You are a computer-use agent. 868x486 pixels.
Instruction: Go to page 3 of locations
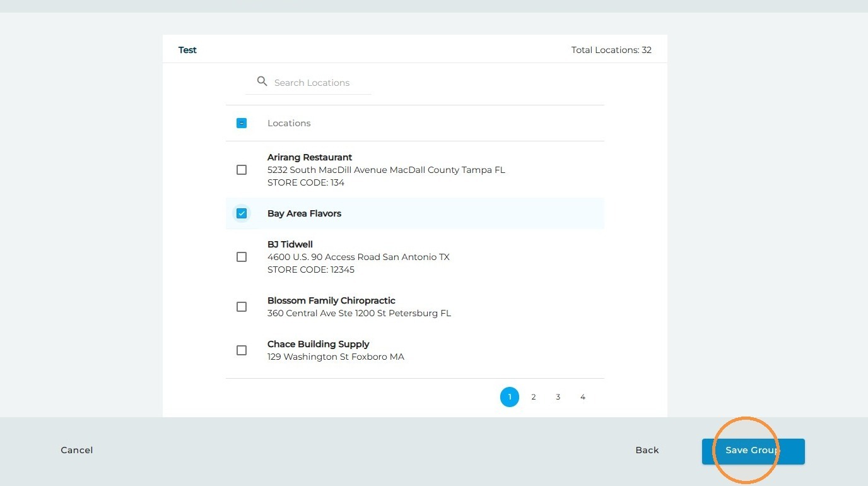coord(558,397)
